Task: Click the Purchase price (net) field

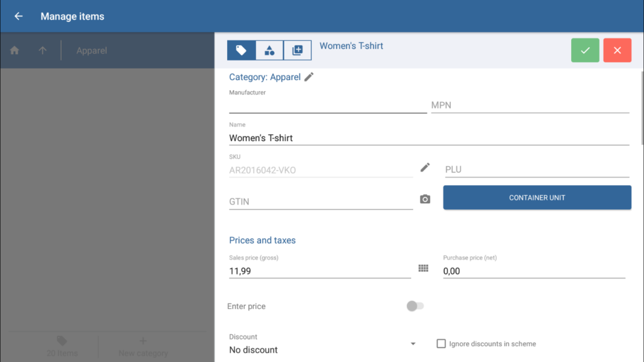Action: pos(533,271)
